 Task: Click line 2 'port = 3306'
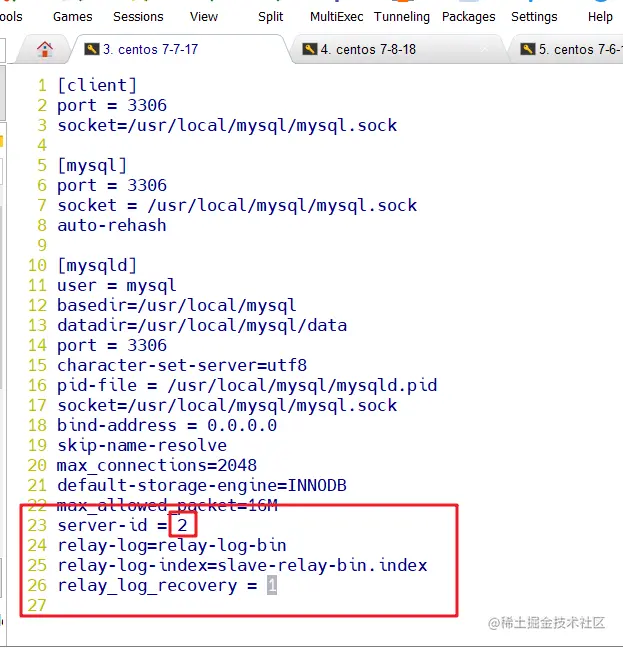tap(112, 106)
